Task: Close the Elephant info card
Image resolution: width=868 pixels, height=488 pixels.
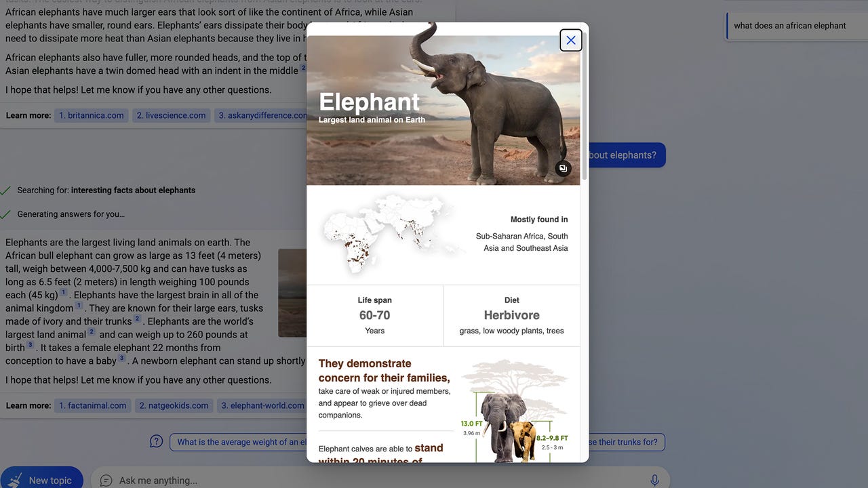Action: coord(571,41)
